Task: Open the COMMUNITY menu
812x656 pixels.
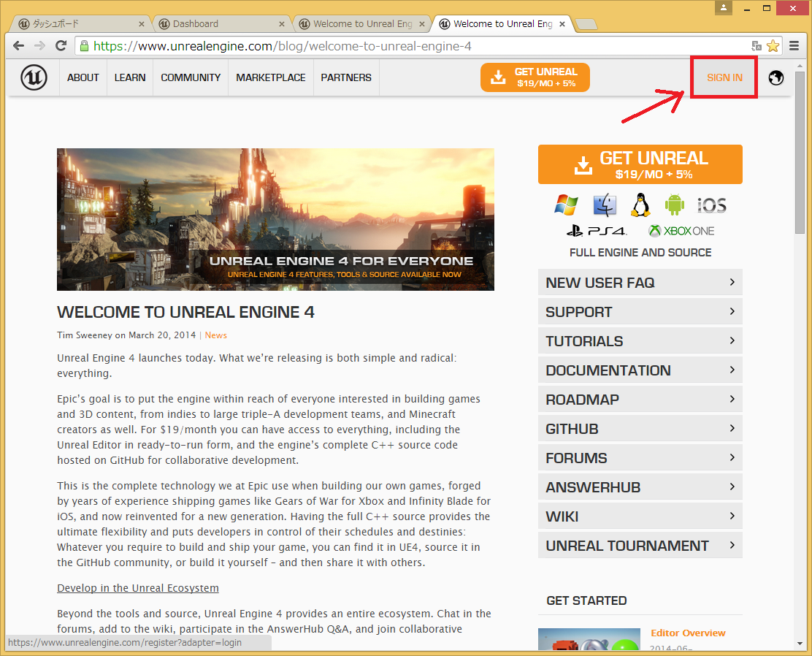Action: tap(191, 77)
